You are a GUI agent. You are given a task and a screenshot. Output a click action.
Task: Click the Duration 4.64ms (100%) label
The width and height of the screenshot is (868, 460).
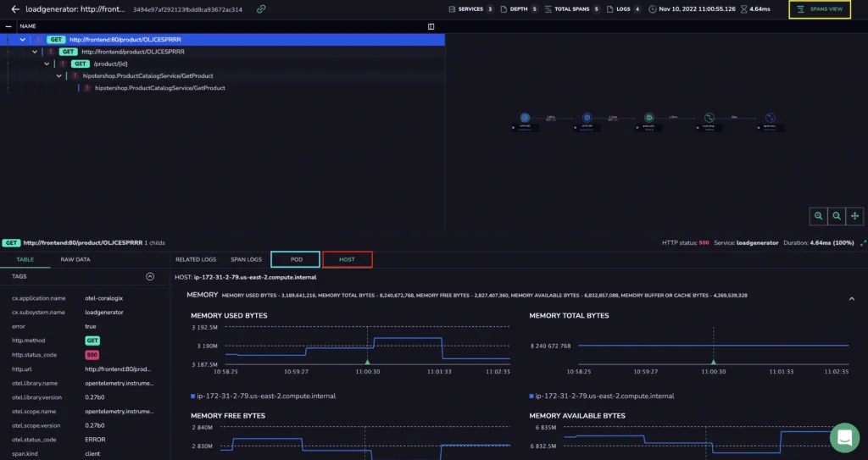pyautogui.click(x=819, y=243)
